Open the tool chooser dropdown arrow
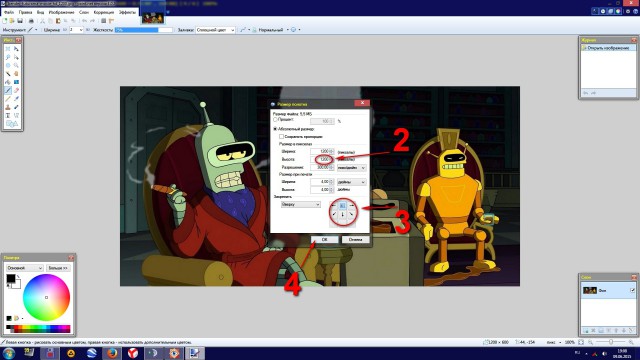The image size is (640, 360). coord(36,30)
